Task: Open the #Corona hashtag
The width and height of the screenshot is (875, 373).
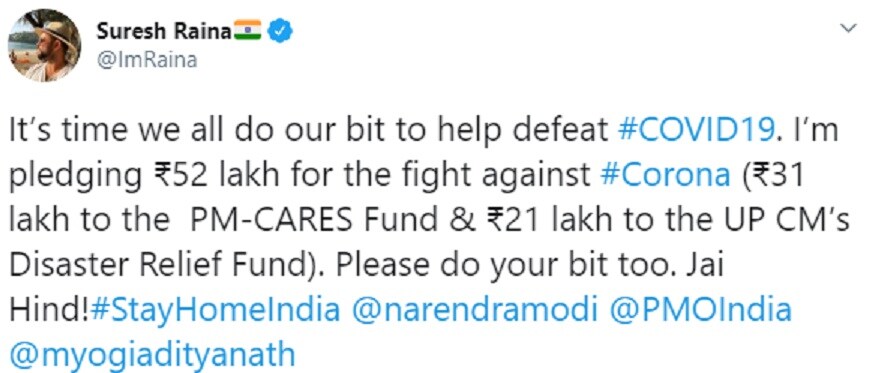Action: tap(665, 175)
